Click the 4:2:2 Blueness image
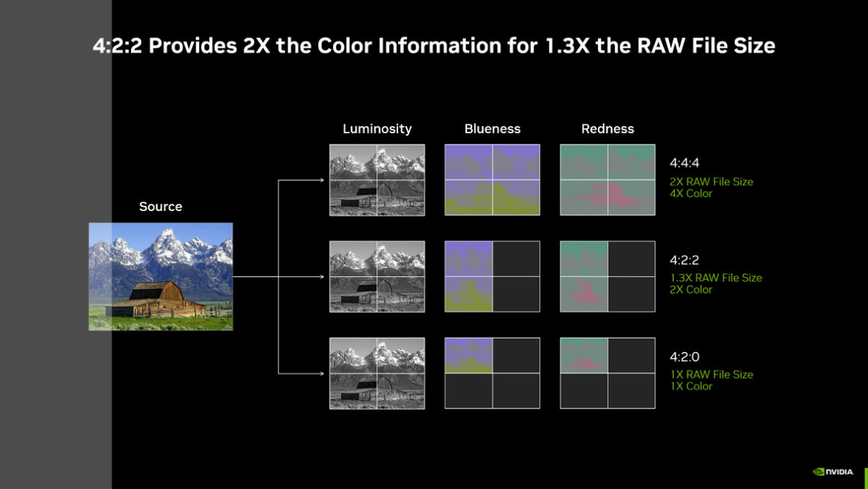Image resolution: width=868 pixels, height=489 pixels. tap(492, 276)
